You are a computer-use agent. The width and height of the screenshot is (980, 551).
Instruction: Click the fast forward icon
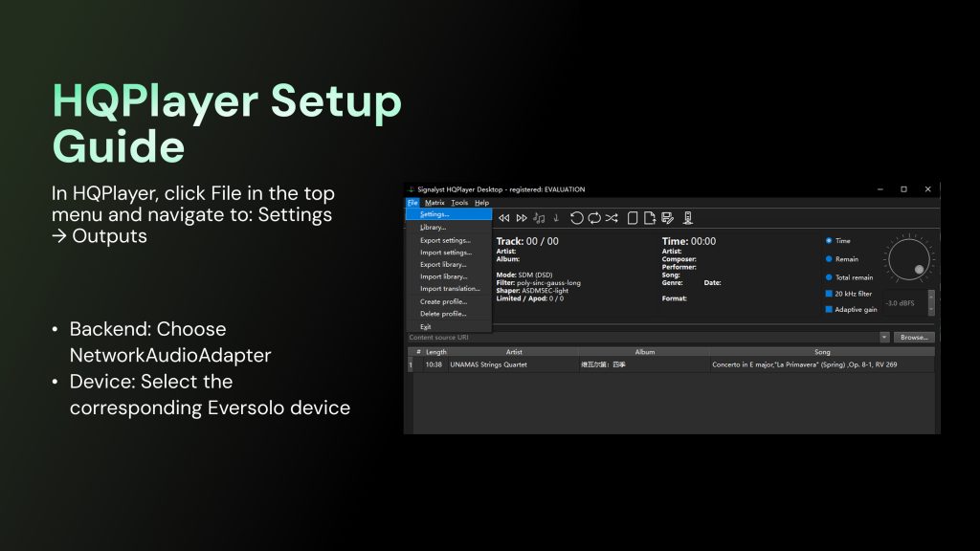(522, 218)
